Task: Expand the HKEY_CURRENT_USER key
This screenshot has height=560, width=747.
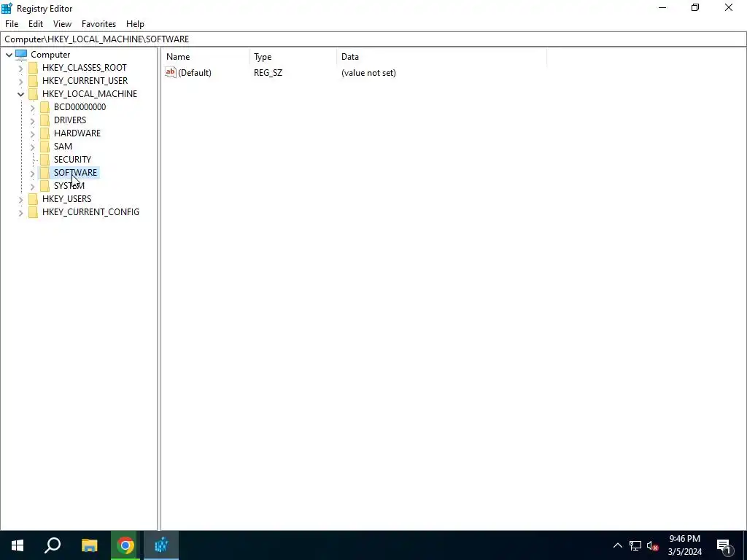Action: coord(20,81)
